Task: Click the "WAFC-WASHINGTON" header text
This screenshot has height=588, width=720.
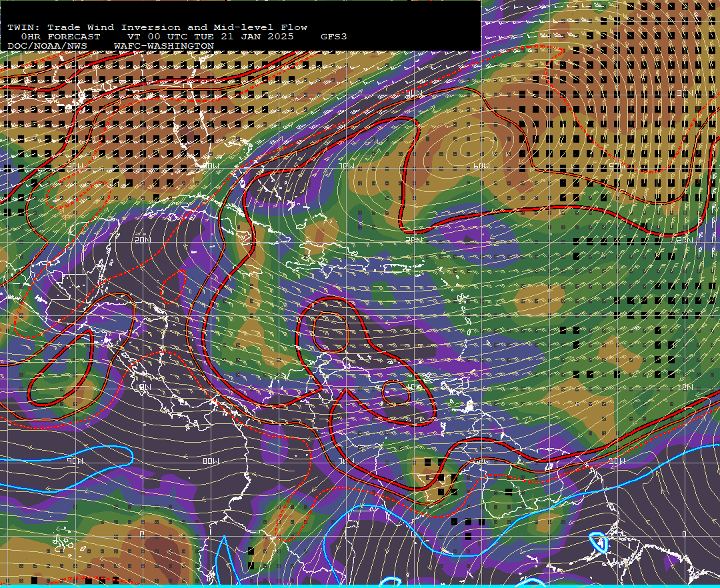Action: [x=164, y=47]
